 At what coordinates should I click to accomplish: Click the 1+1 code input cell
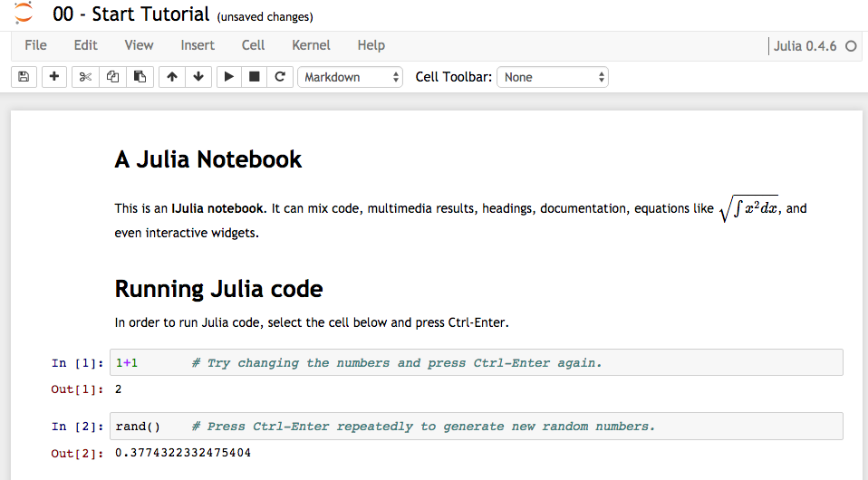coord(476,362)
